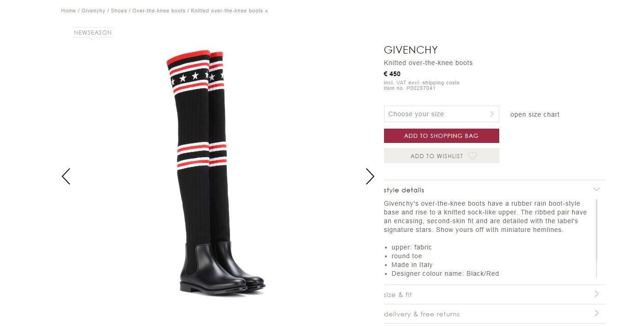Navigate to Shoes breadcrumb category
This screenshot has height=326, width=644.
tap(118, 11)
